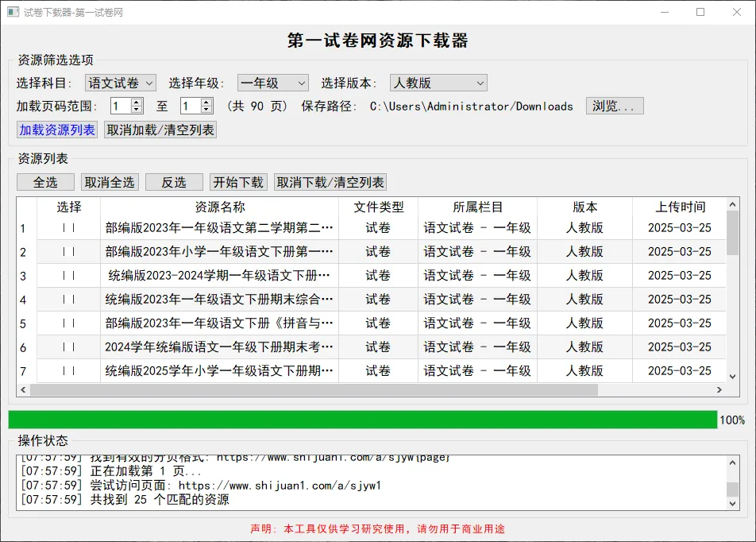
Task: Click the 全选 button
Action: 45,183
